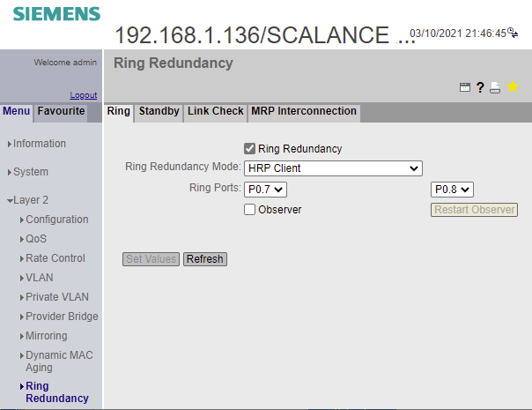Click the question mark help icon

[480, 87]
